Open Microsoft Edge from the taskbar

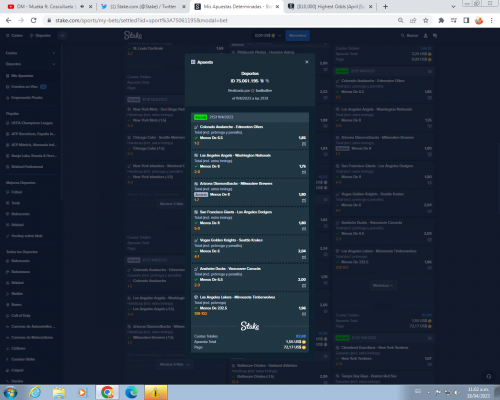pos(131,392)
